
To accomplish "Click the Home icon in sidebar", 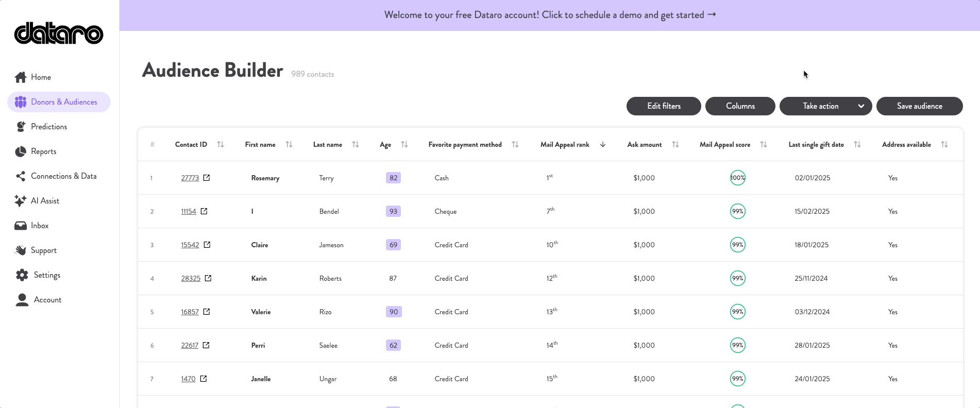I will pyautogui.click(x=21, y=77).
